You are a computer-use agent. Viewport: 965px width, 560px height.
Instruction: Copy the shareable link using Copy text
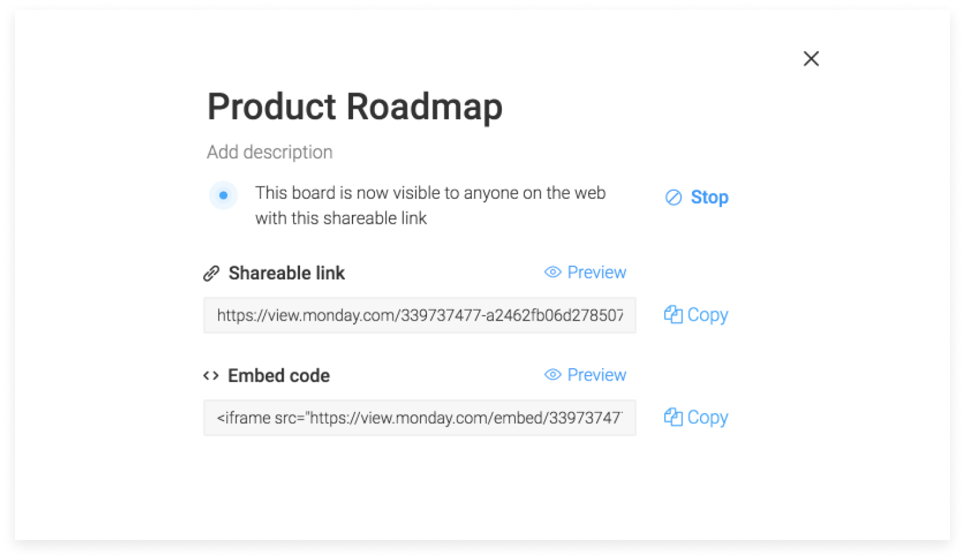[x=707, y=315]
